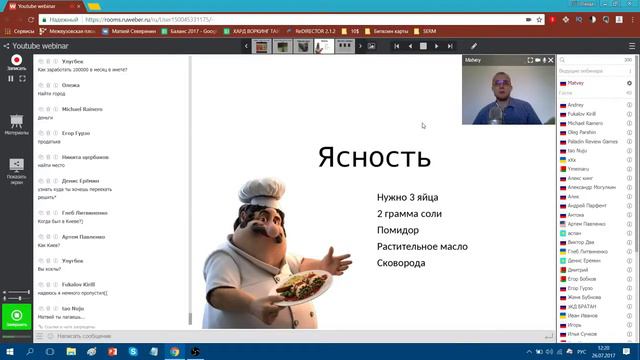
Task: Open info icon for Andrey
Action: click(629, 105)
